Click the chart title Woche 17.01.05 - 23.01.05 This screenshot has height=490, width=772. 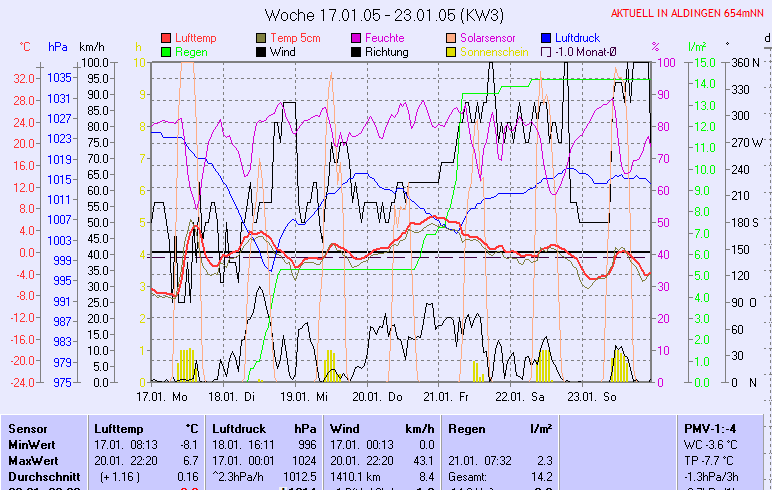pos(385,15)
